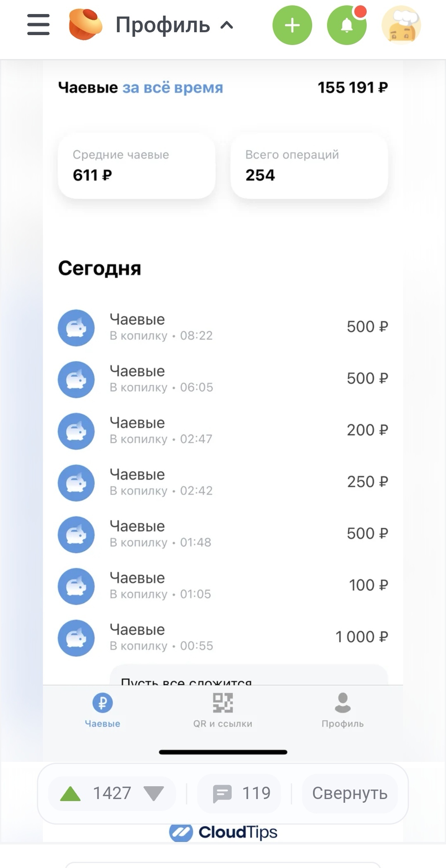Click the orange site logo
This screenshot has height=868, width=446.
[x=85, y=25]
